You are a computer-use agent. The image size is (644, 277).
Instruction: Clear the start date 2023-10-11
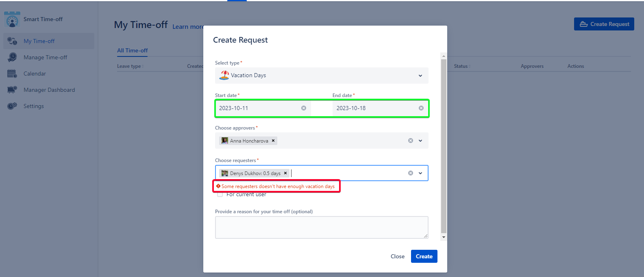(304, 108)
